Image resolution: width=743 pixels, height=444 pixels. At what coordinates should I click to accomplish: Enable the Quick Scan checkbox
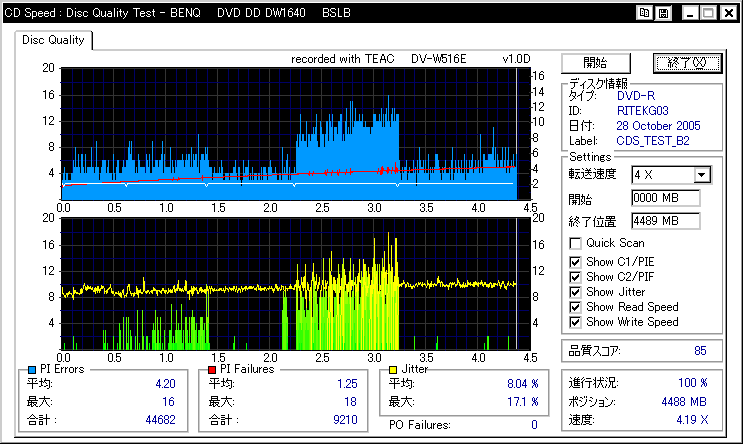click(575, 244)
